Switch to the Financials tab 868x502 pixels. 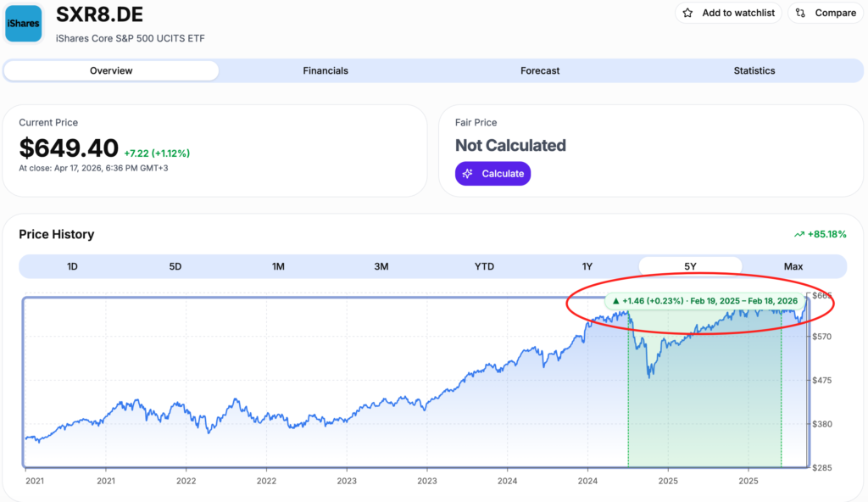click(x=325, y=70)
